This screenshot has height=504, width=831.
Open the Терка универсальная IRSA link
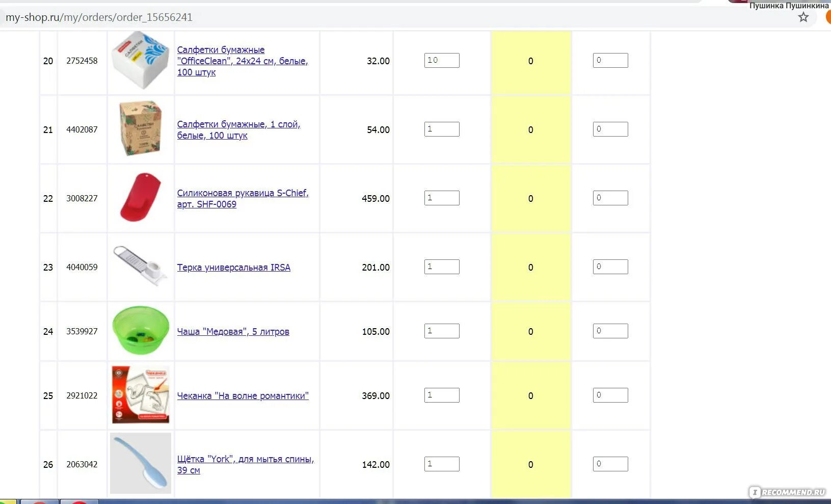tap(233, 267)
